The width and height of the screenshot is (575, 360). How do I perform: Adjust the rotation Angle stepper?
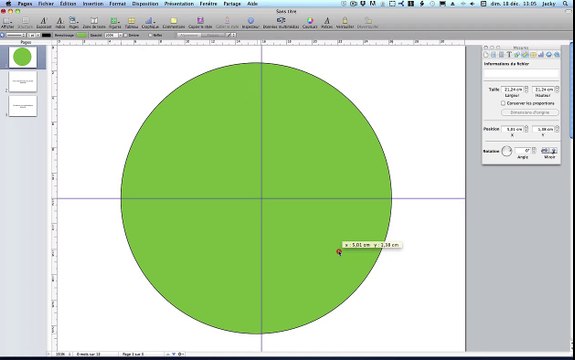point(534,151)
